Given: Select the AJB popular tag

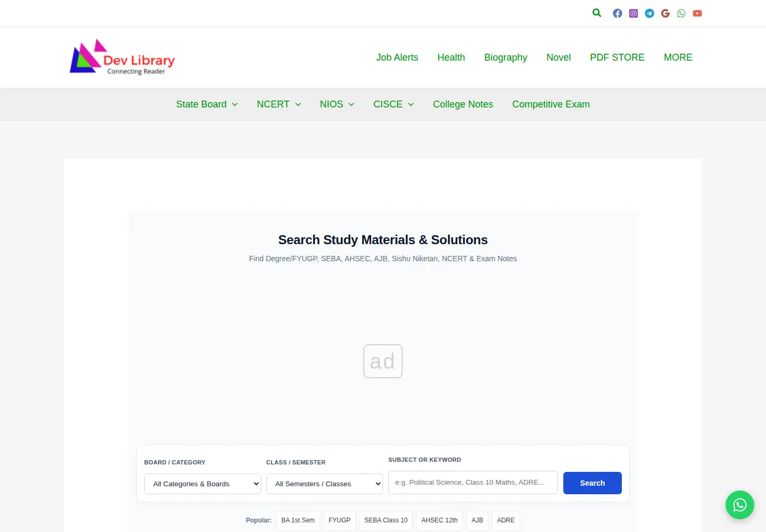Looking at the screenshot, I should pos(477,520).
